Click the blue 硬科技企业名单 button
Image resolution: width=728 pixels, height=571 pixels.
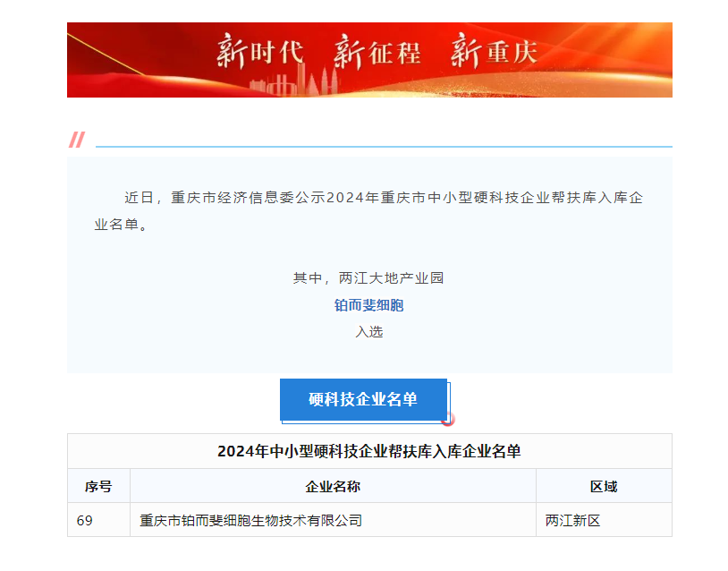[x=363, y=399]
